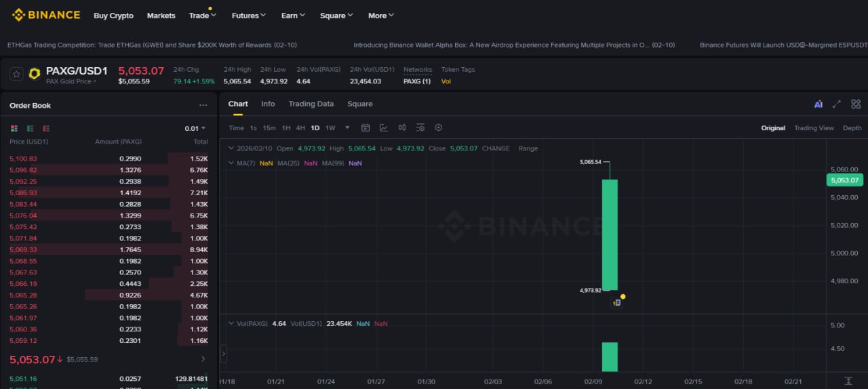The image size is (868, 389).
Task: Open the chart layout grid icon
Action: (x=856, y=104)
